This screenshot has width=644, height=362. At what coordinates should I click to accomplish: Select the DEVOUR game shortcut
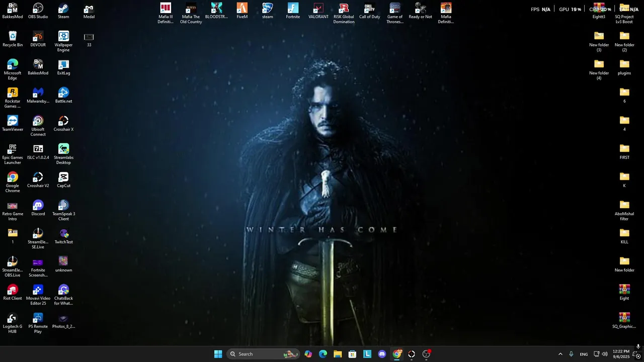click(x=38, y=39)
